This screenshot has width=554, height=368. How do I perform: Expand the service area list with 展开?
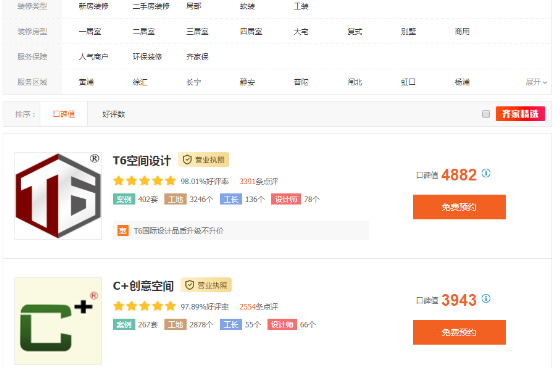click(536, 82)
